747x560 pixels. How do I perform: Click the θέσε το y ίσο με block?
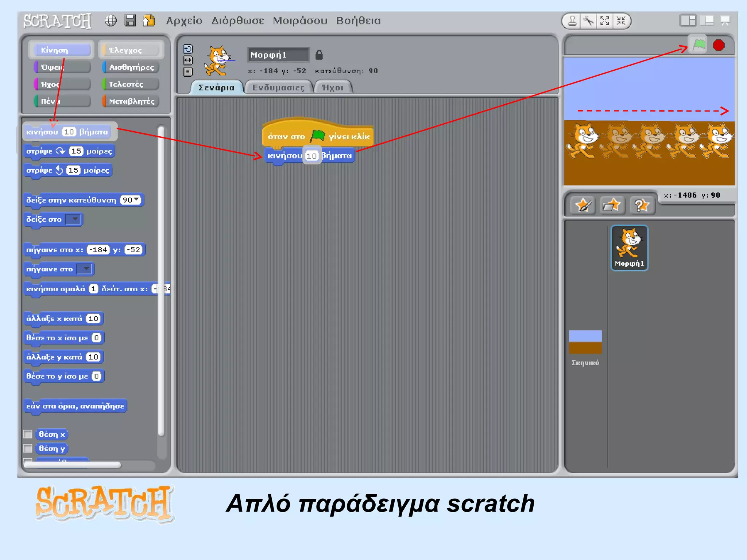[64, 376]
